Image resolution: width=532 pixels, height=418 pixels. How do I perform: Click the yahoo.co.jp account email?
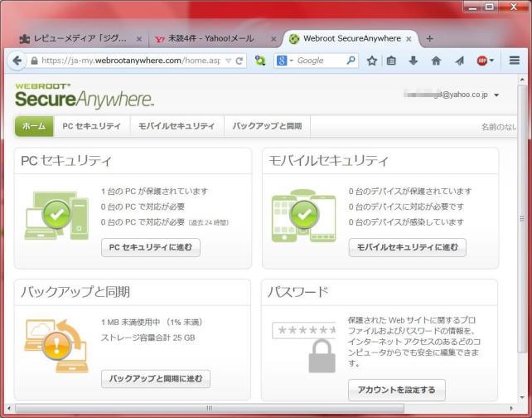[446, 95]
